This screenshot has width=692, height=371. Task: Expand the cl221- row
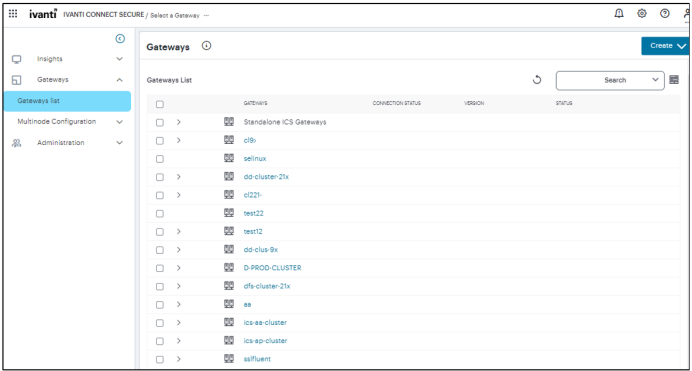click(x=179, y=195)
